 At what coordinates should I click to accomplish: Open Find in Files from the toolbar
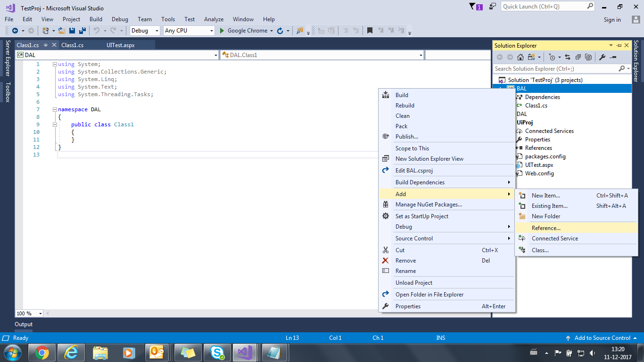(x=300, y=30)
